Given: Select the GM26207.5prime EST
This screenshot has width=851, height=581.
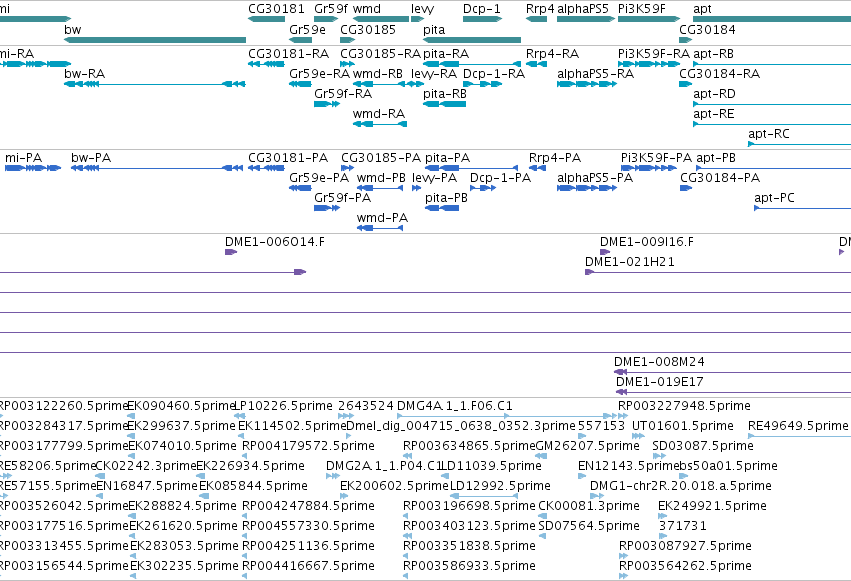Looking at the screenshot, I should pyautogui.click(x=543, y=456).
